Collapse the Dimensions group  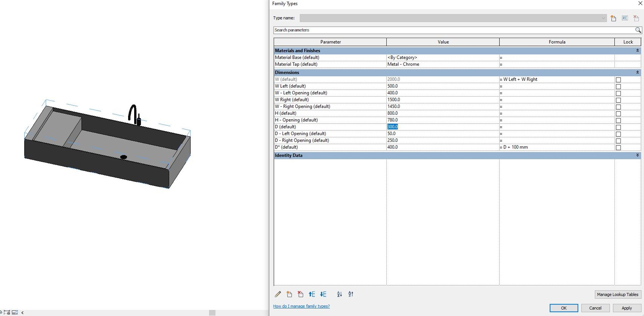tap(637, 73)
